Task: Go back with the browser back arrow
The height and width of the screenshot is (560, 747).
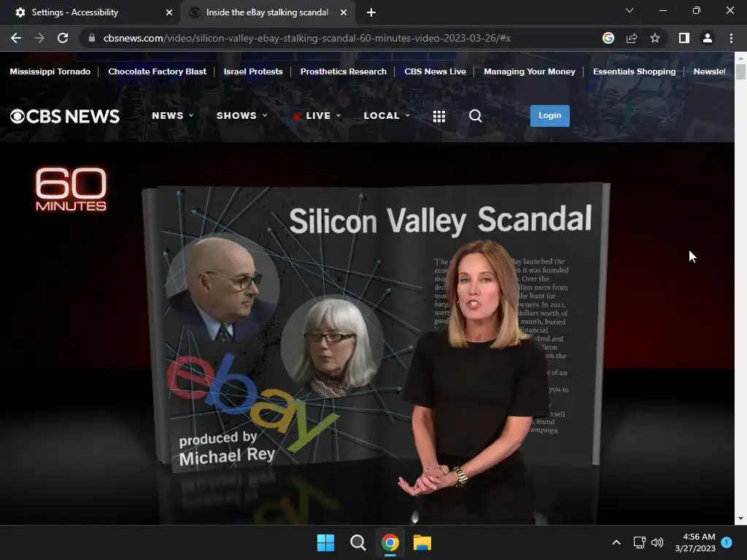Action: [16, 38]
